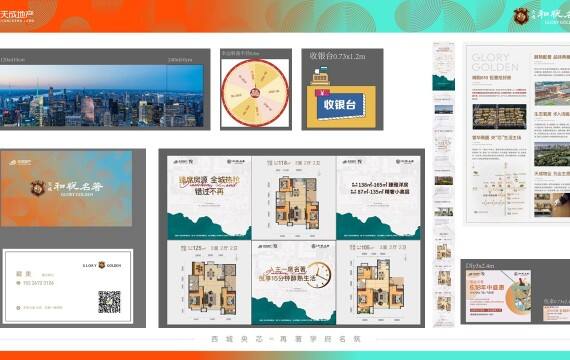Open the 错过不再 poster
The width and height of the screenshot is (570, 360).
pos(209,198)
